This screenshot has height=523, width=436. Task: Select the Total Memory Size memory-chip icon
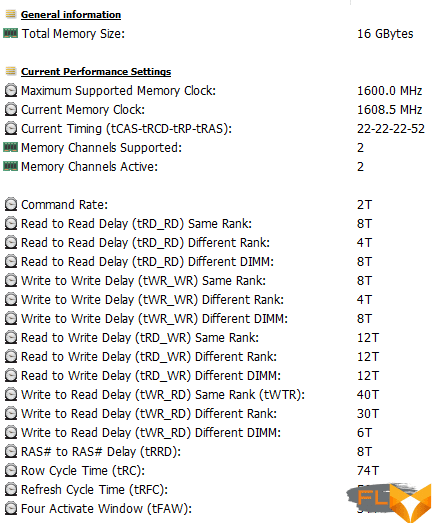coord(10,33)
